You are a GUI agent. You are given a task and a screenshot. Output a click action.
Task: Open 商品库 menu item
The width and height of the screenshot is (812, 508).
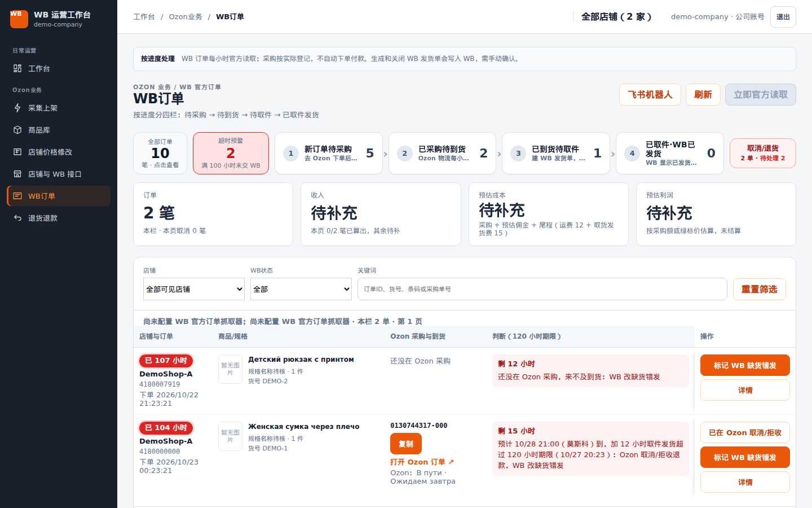pos(59,130)
